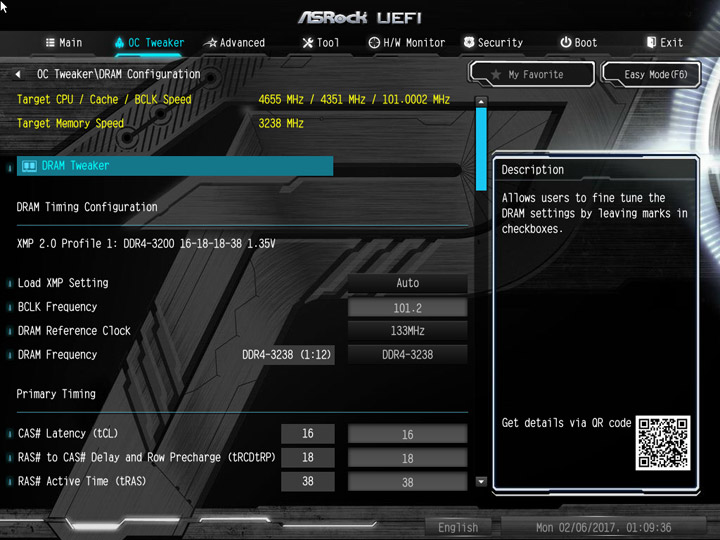This screenshot has height=540, width=720.
Task: Click the Main tab list icon
Action: pos(50,43)
